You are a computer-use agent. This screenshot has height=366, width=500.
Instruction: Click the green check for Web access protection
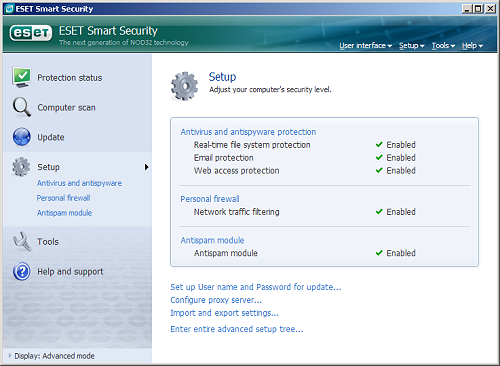pyautogui.click(x=379, y=170)
